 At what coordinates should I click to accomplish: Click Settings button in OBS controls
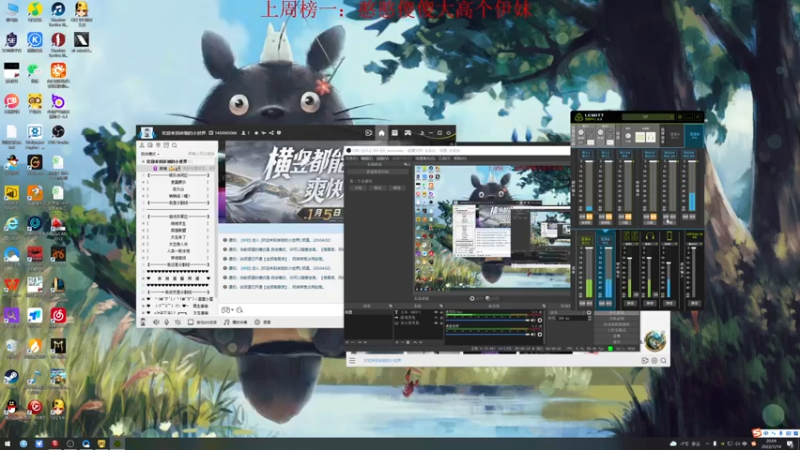click(617, 336)
